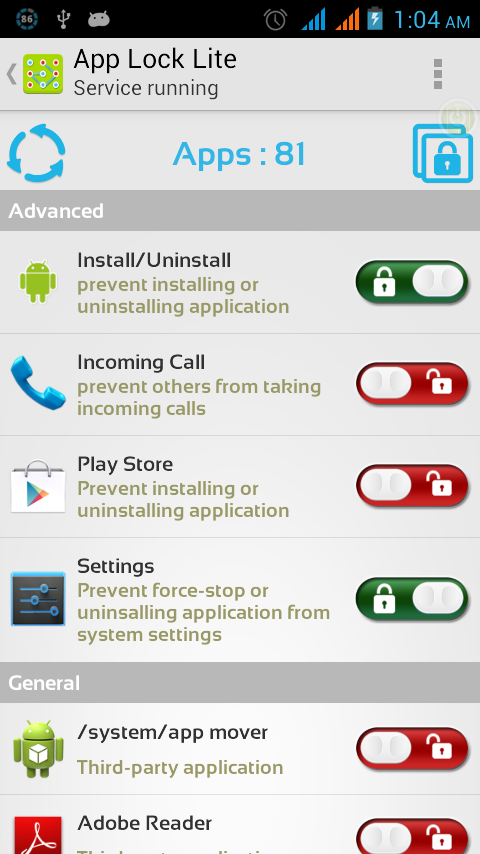Enable lock for Incoming Call
The width and height of the screenshot is (480, 854).
pos(412,383)
